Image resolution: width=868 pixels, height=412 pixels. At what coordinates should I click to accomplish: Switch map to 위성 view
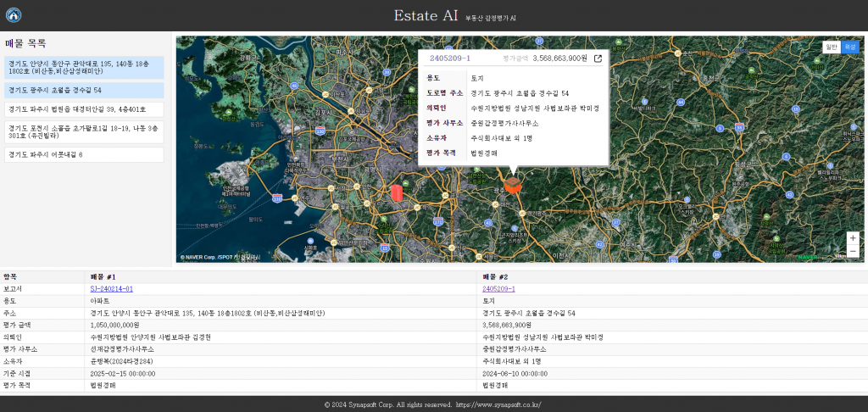click(x=849, y=47)
